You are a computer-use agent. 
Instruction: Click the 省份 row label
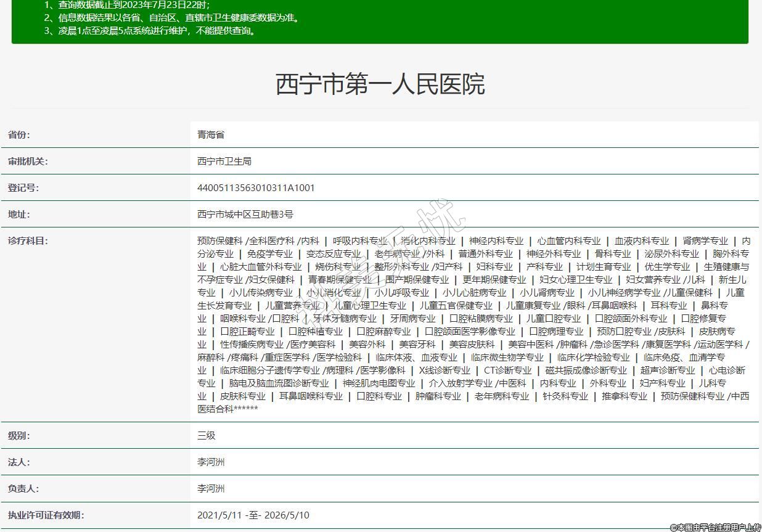point(18,135)
